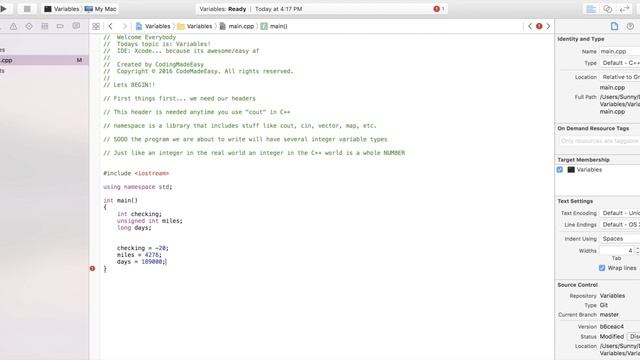
Task: Click the version value b6ceac4
Action: tap(611, 327)
